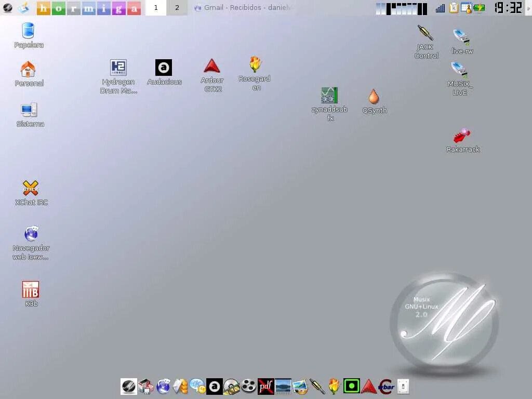Open Rosegarden desktop icon

pyautogui.click(x=255, y=74)
